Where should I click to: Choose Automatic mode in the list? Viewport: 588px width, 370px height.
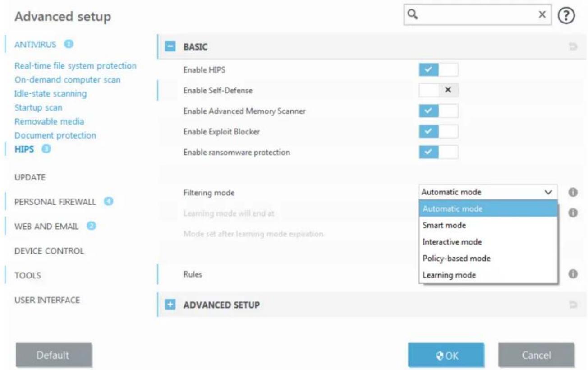[488, 209]
